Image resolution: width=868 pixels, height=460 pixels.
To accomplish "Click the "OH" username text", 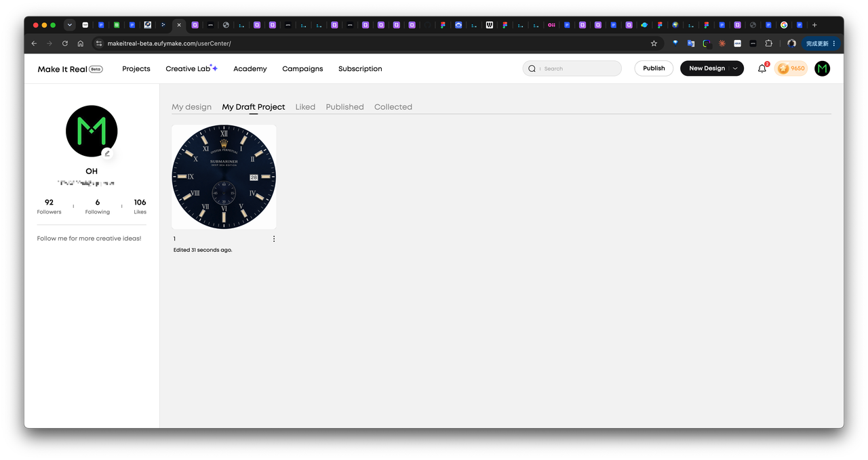I will (x=92, y=171).
